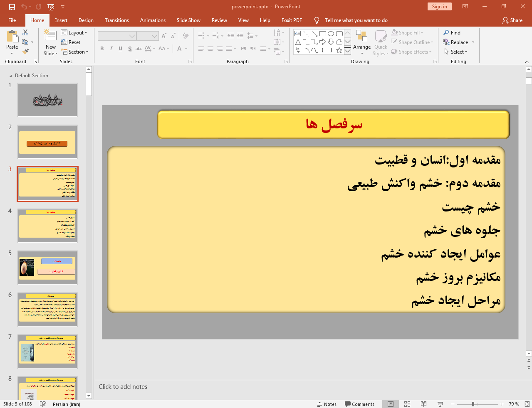Click the Persian (Iran) language indicator
Image resolution: width=532 pixels, height=408 pixels.
[x=67, y=404]
